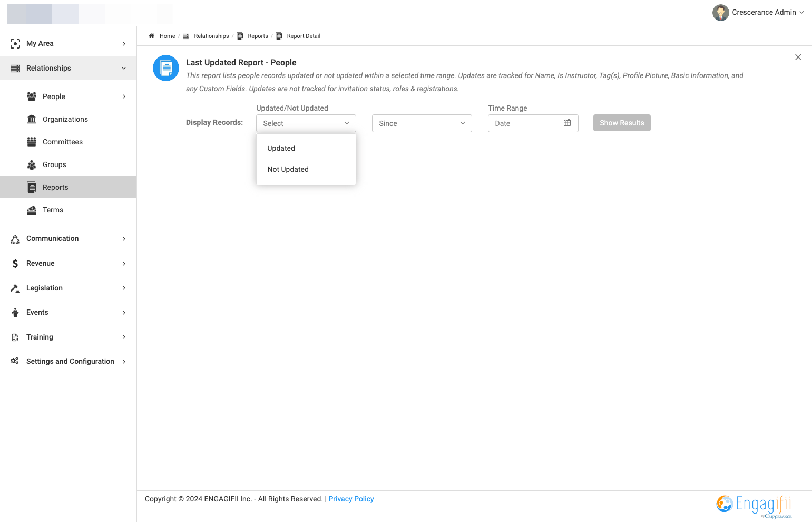Click the Training certificate icon
The height and width of the screenshot is (523, 812).
[15, 337]
